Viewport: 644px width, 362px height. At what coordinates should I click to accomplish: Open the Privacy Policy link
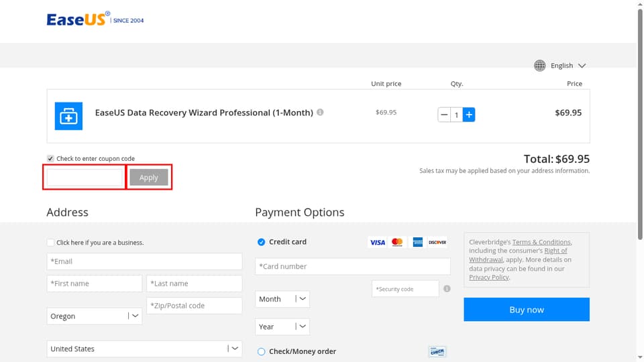pos(489,278)
